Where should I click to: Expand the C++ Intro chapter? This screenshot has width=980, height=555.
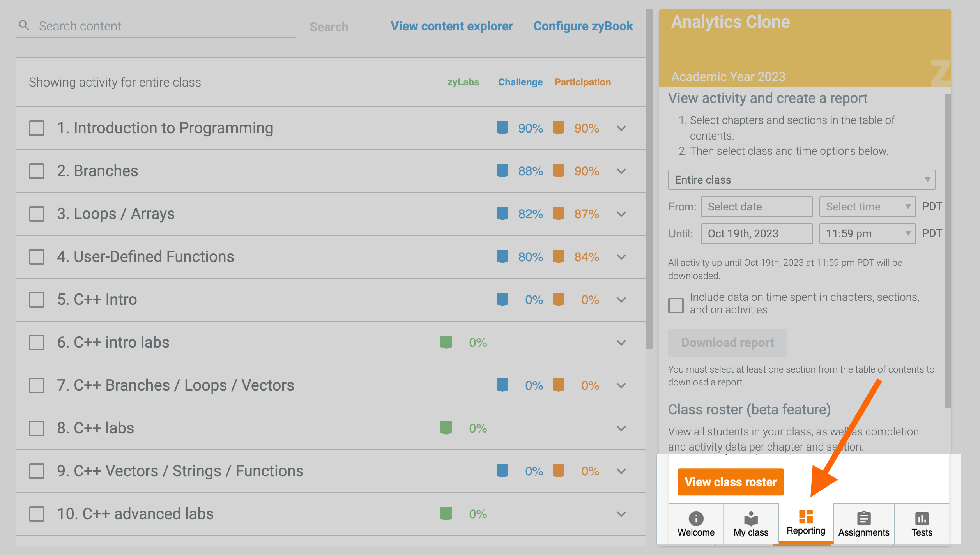point(622,300)
